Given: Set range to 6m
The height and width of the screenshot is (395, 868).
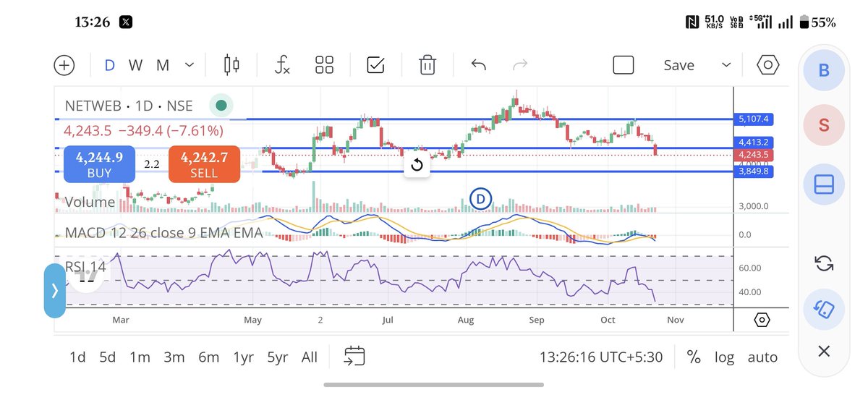Looking at the screenshot, I should 208,357.
